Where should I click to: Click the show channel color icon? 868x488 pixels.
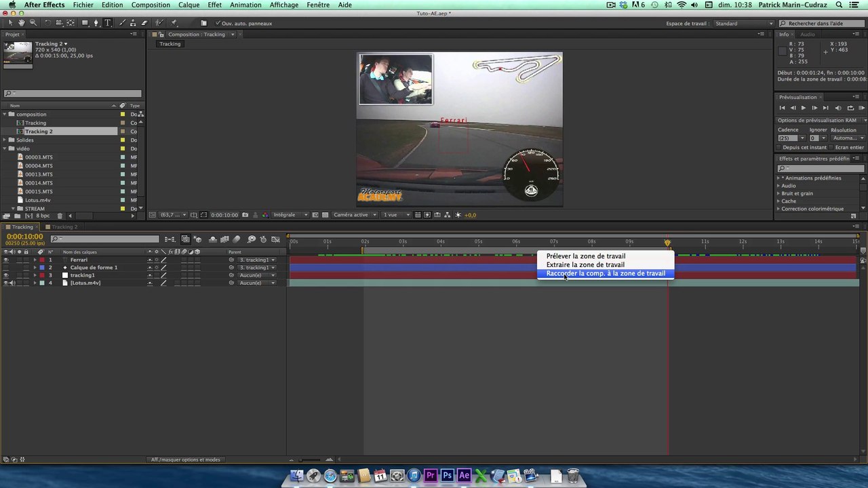pos(264,215)
